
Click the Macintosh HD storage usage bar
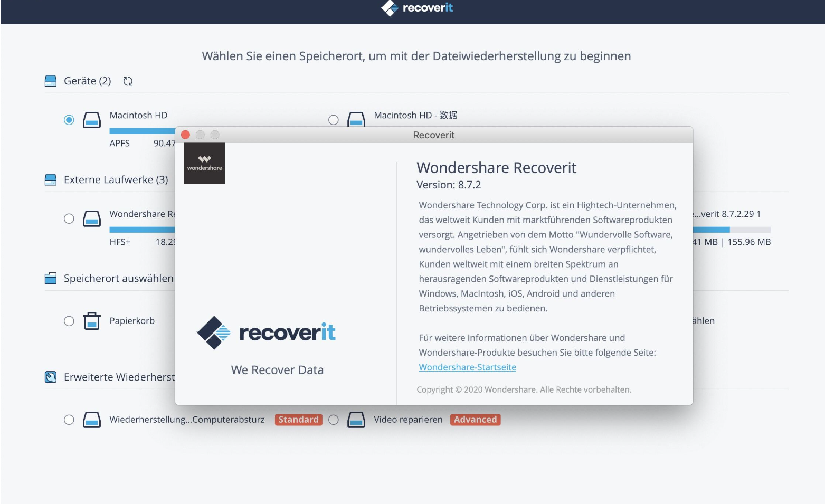[143, 131]
